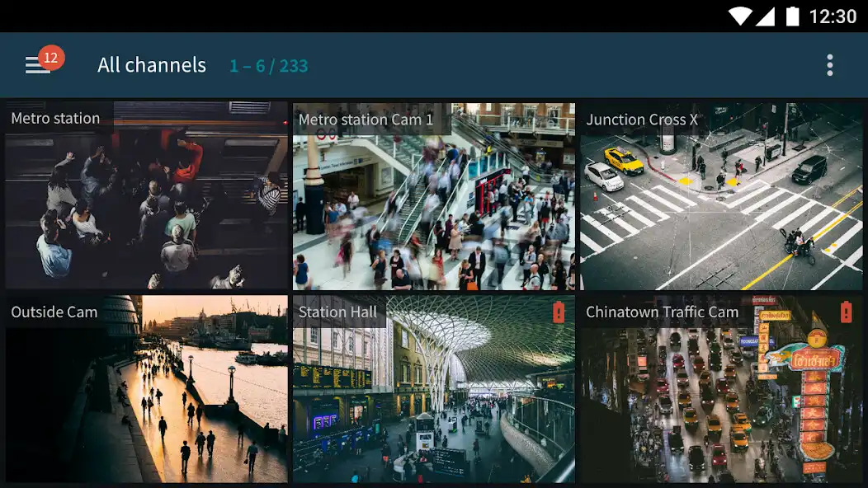Tap the Wi-Fi icon in status bar

click(740, 16)
